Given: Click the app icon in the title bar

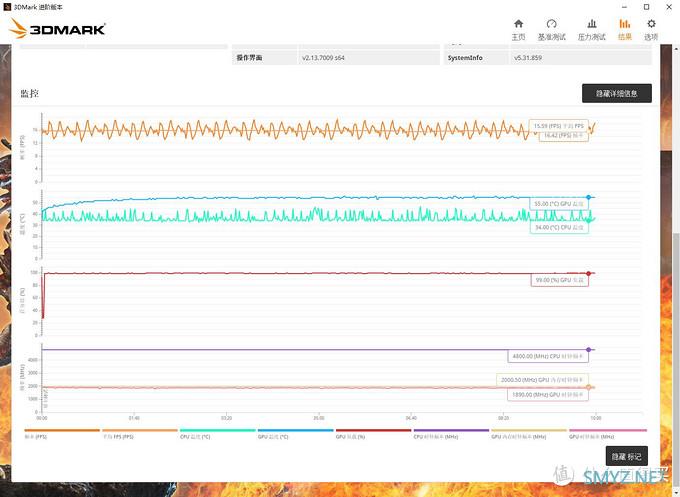Looking at the screenshot, I should pos(7,7).
